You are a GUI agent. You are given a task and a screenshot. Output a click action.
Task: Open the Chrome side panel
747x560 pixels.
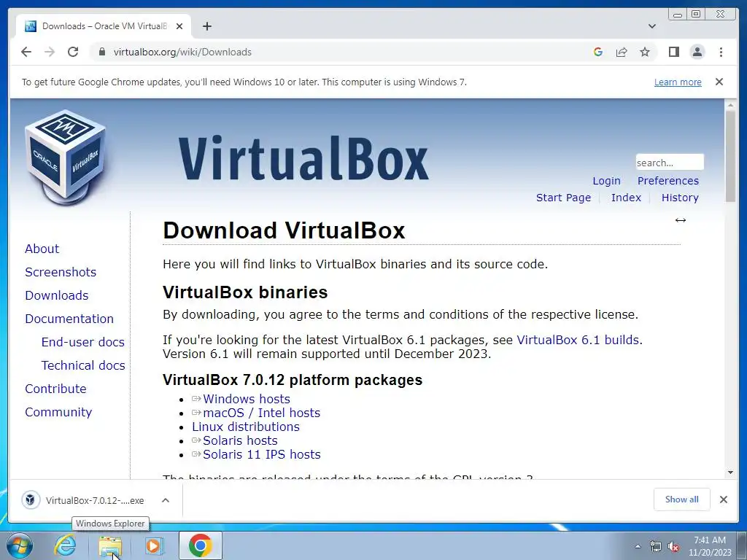(x=673, y=52)
